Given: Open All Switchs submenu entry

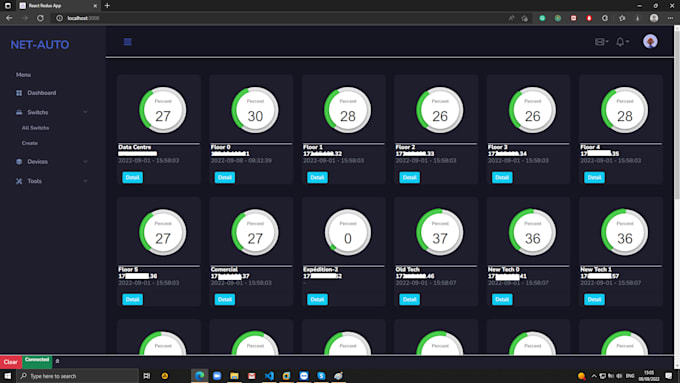Looking at the screenshot, I should [x=35, y=128].
